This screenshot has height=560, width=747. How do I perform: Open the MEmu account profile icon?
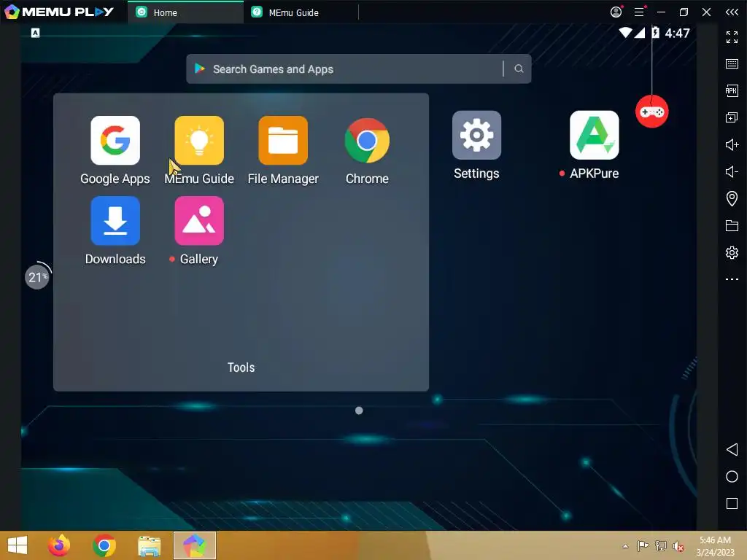(616, 12)
